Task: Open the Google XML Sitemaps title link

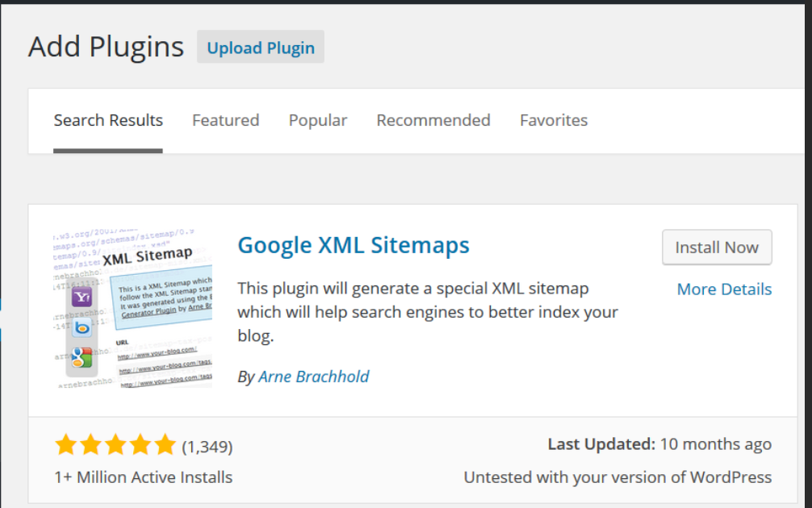Action: click(x=354, y=245)
